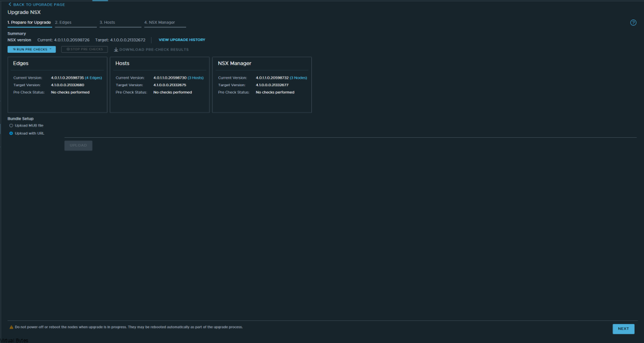This screenshot has height=343, width=644.
Task: Open the 3 Nodes link
Action: (298, 77)
